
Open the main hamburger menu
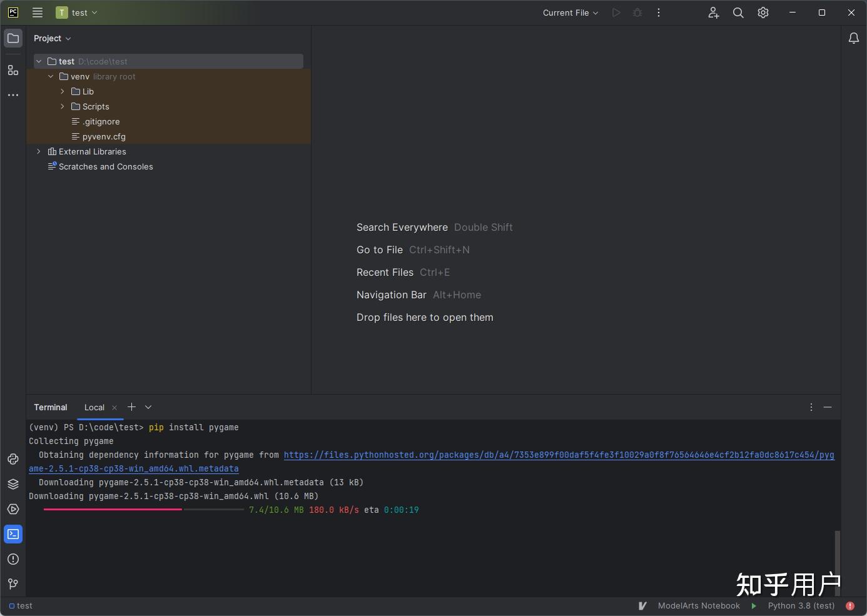[x=38, y=13]
